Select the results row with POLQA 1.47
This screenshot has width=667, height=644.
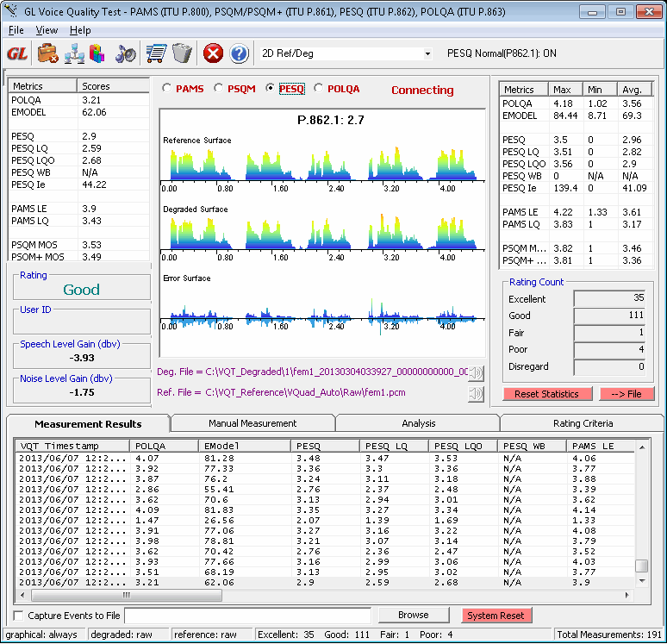pos(326,521)
